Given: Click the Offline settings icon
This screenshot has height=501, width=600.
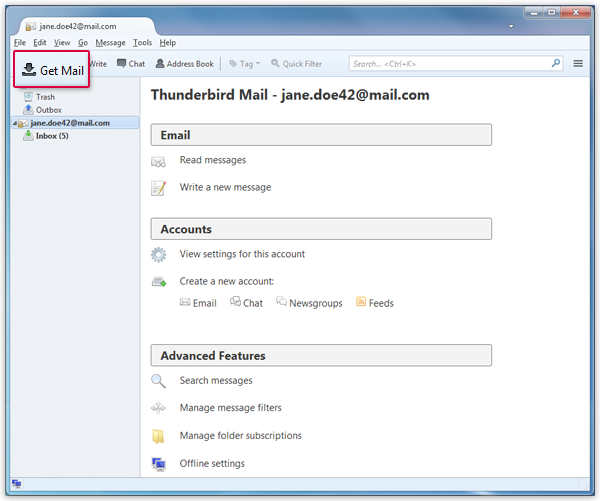Looking at the screenshot, I should [x=158, y=464].
